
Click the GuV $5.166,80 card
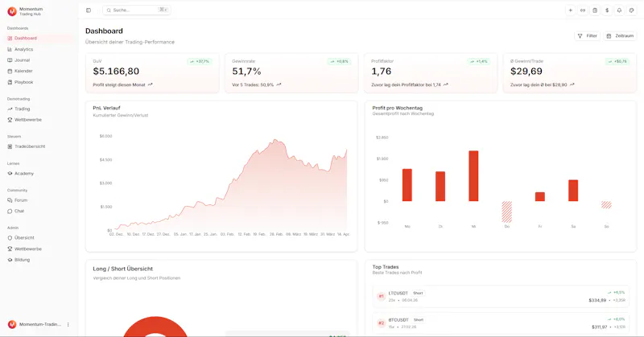(152, 73)
